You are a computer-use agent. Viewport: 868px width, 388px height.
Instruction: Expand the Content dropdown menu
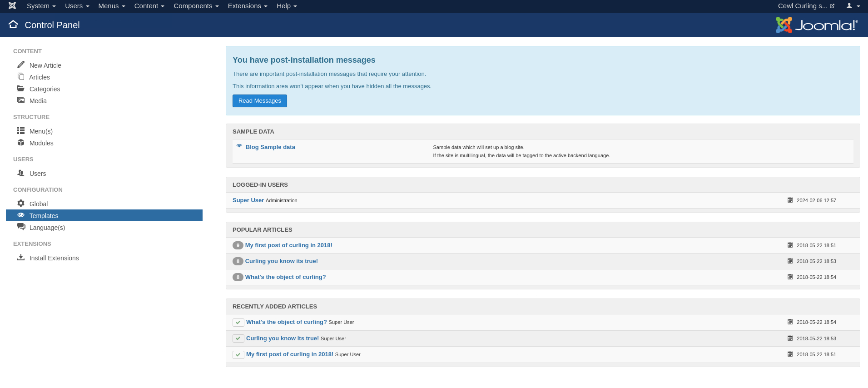[x=149, y=6]
